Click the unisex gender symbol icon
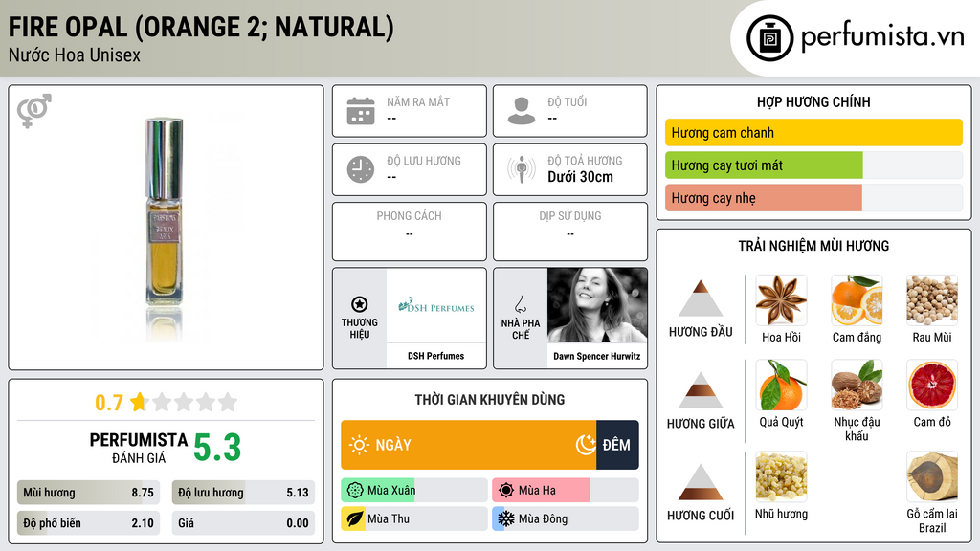The height and width of the screenshot is (551, 980). pyautogui.click(x=33, y=111)
